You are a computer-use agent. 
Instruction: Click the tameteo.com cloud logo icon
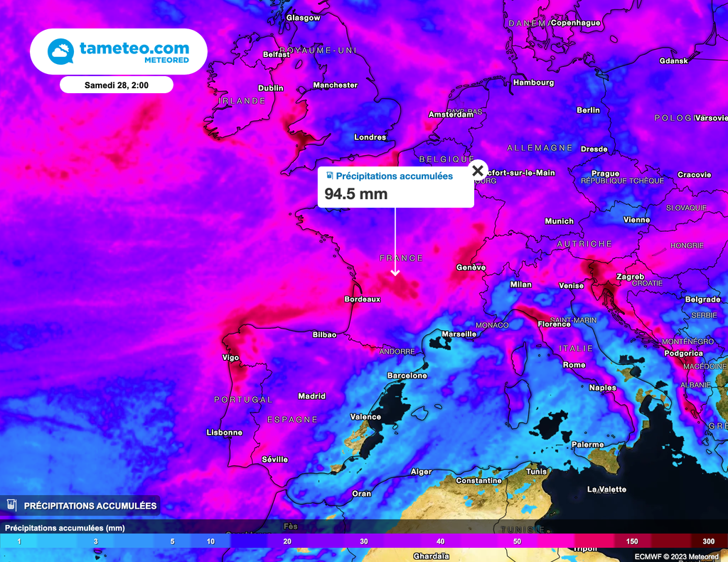click(60, 51)
